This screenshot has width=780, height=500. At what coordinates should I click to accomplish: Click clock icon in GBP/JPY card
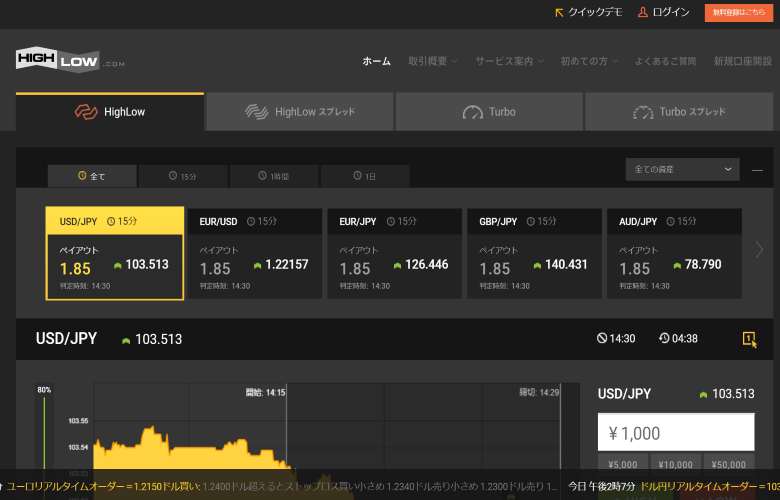[531, 221]
